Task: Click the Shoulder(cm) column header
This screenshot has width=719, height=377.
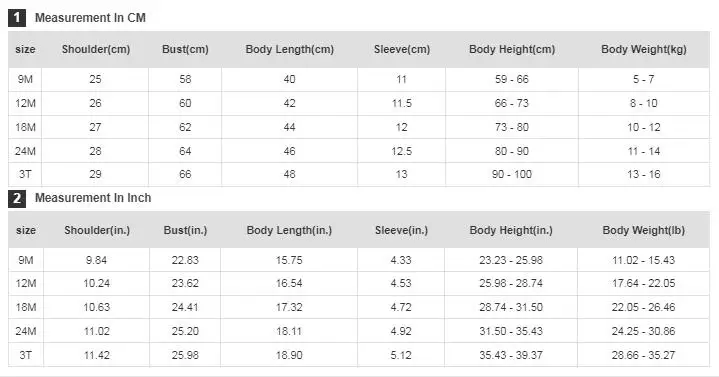Action: click(x=96, y=50)
